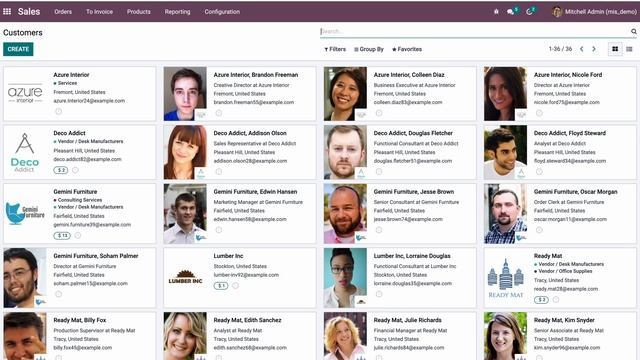This screenshot has height=360, width=640.
Task: Click activity clock on Jesse Brown card
Action: tap(379, 230)
